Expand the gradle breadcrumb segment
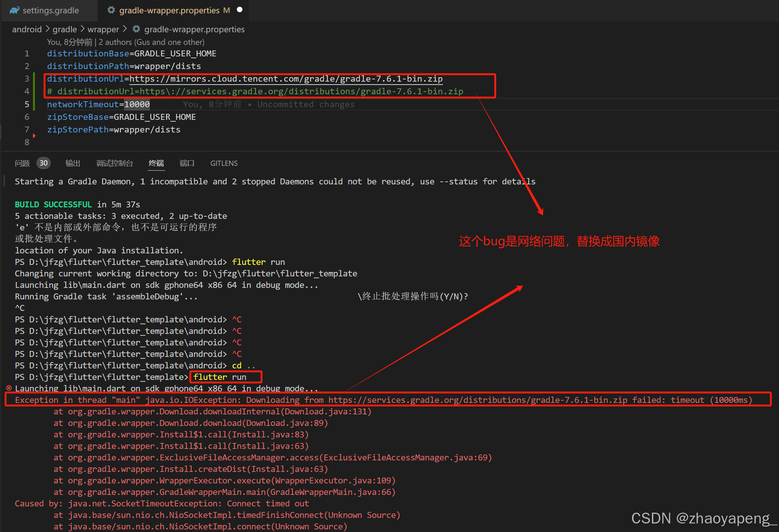This screenshot has height=532, width=779. tap(65, 29)
